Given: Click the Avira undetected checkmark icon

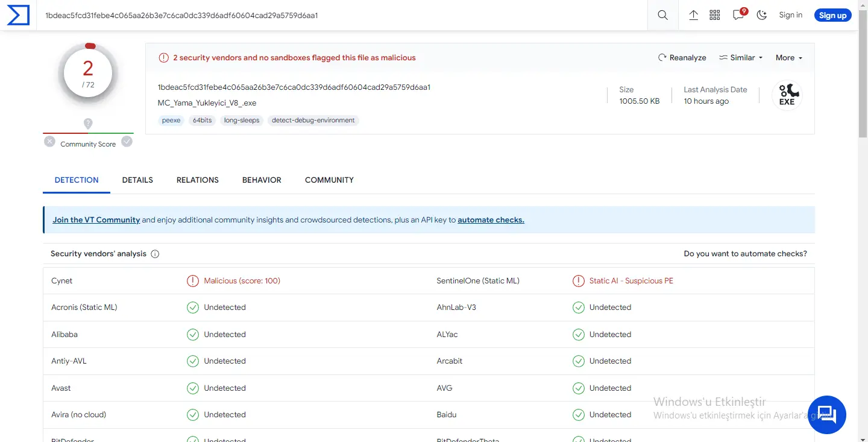Looking at the screenshot, I should point(193,415).
